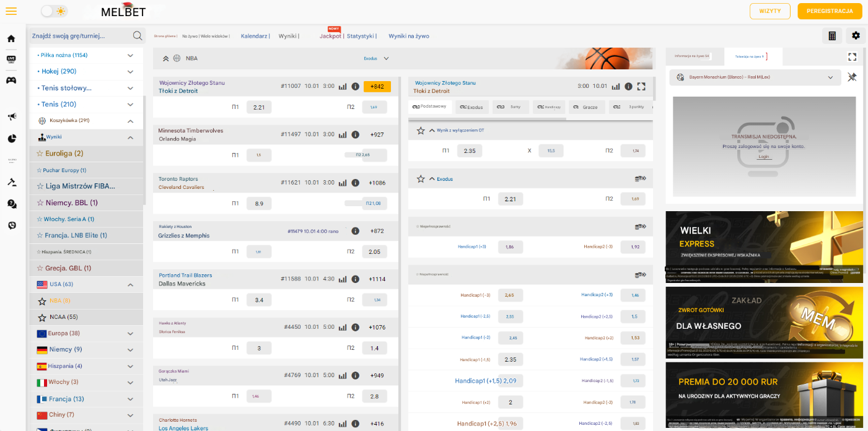Open the Exodus dropdown in the NBA header
This screenshot has width=868, height=431.
tap(377, 58)
